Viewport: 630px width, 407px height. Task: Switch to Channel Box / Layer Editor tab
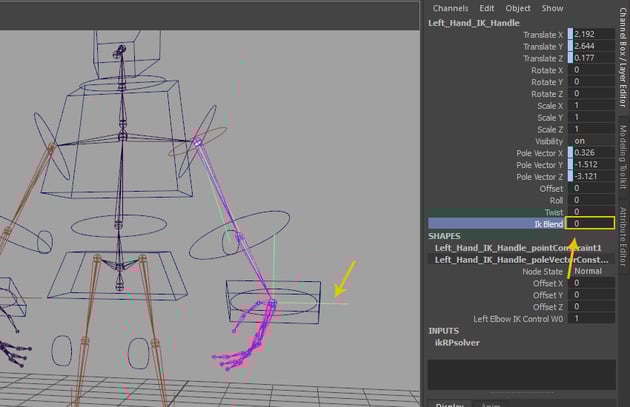(623, 57)
